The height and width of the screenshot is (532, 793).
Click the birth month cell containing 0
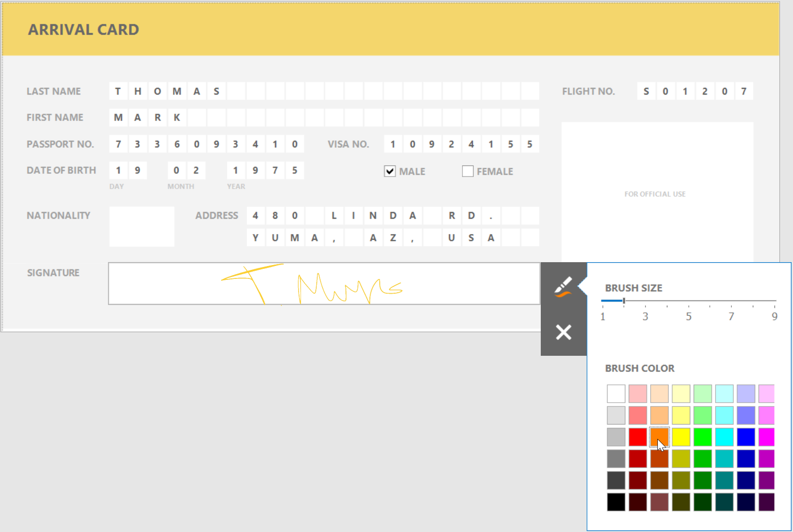177,170
